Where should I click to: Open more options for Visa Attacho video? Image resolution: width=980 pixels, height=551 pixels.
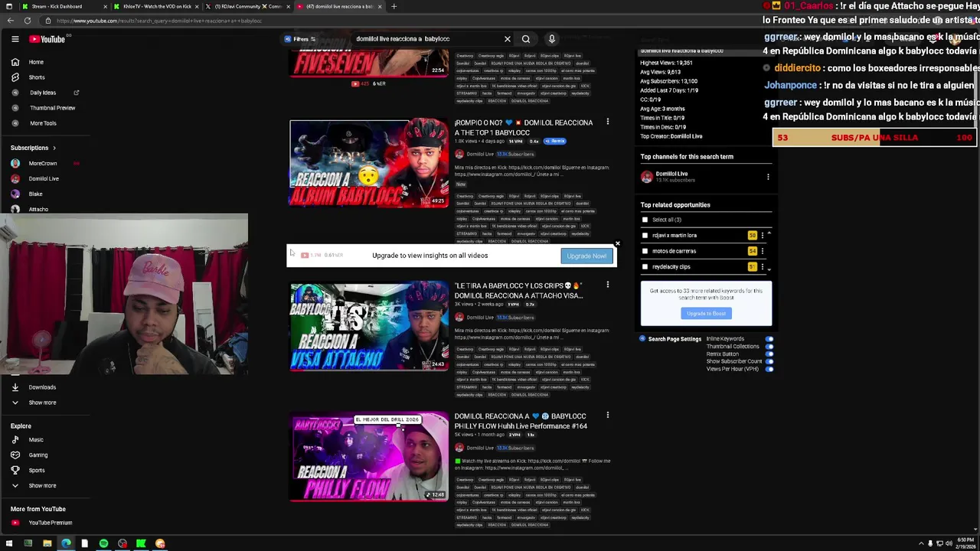[608, 285]
